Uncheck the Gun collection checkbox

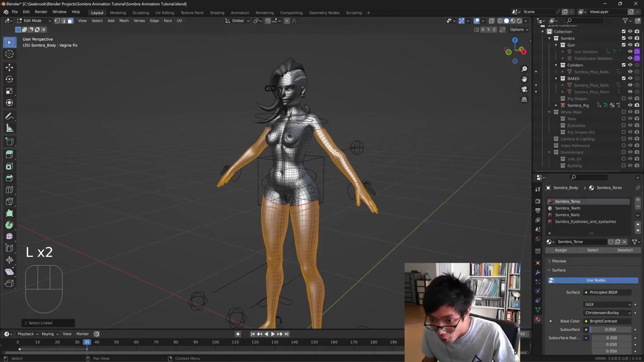tap(623, 45)
